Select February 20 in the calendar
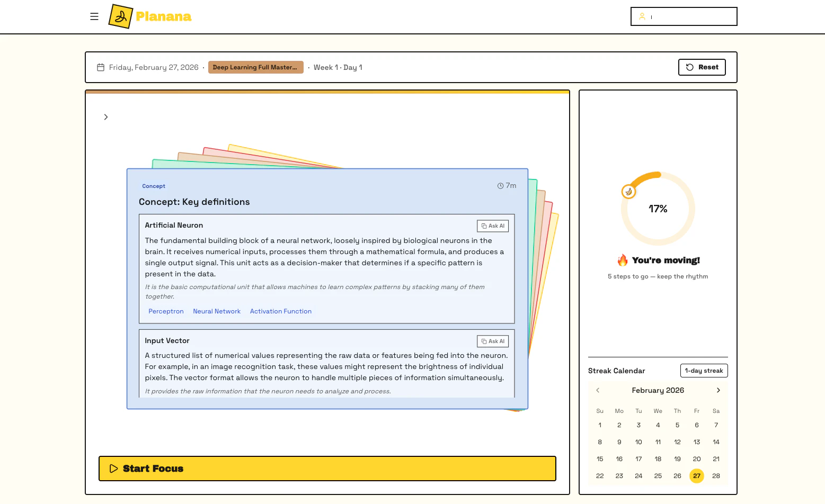The width and height of the screenshot is (825, 504). [x=697, y=459]
